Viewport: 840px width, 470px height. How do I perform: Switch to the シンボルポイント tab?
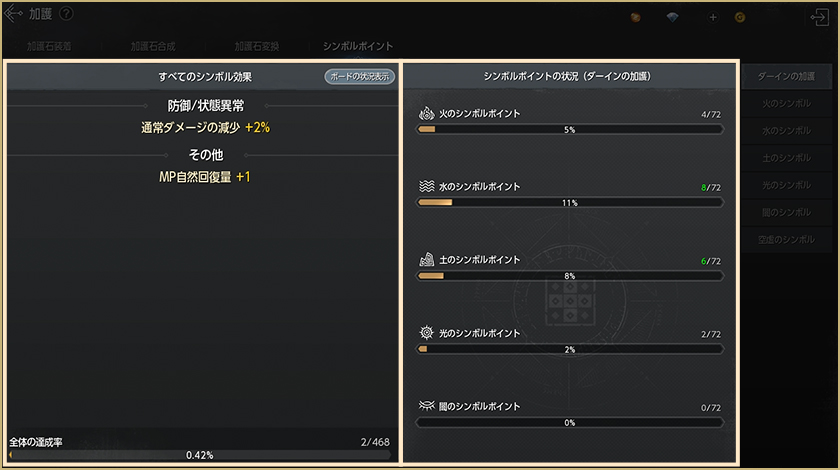(357, 46)
